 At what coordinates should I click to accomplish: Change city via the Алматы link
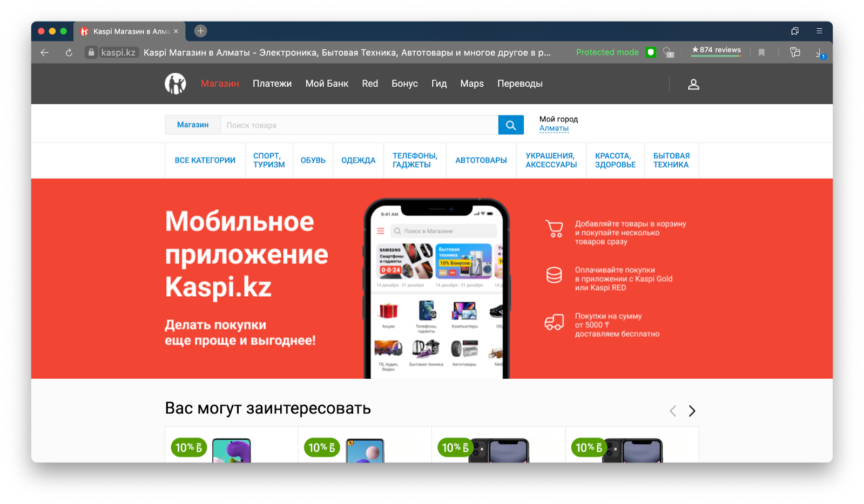point(554,128)
